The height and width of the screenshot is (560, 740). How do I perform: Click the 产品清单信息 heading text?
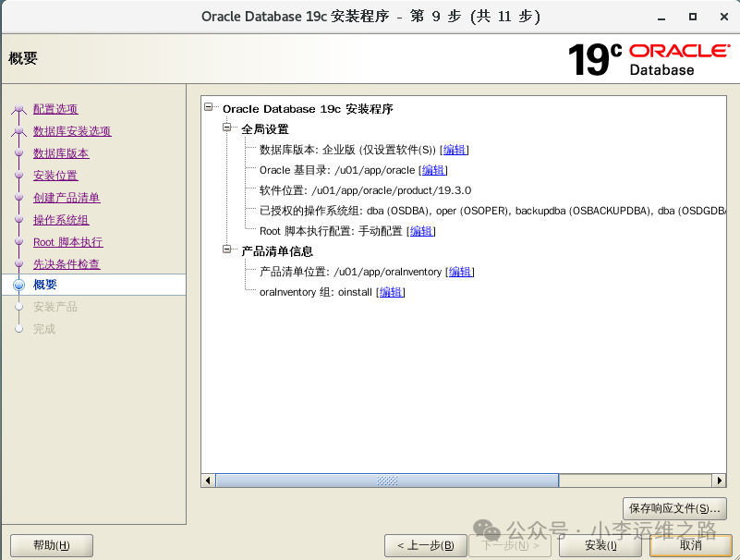(277, 251)
